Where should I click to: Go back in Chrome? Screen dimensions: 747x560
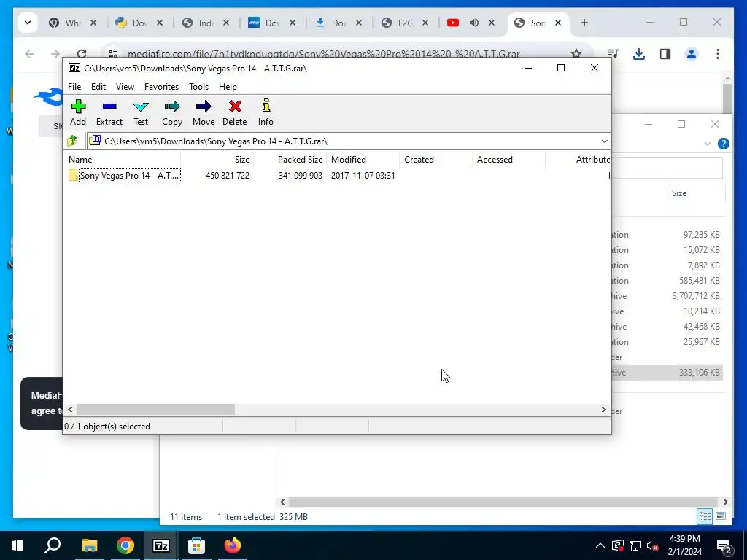(29, 54)
